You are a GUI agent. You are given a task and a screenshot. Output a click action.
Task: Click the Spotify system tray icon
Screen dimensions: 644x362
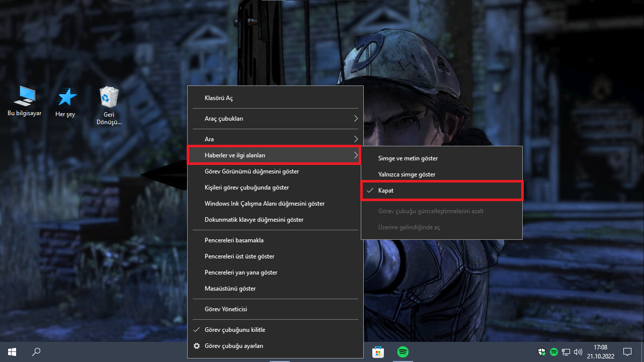tap(554, 352)
